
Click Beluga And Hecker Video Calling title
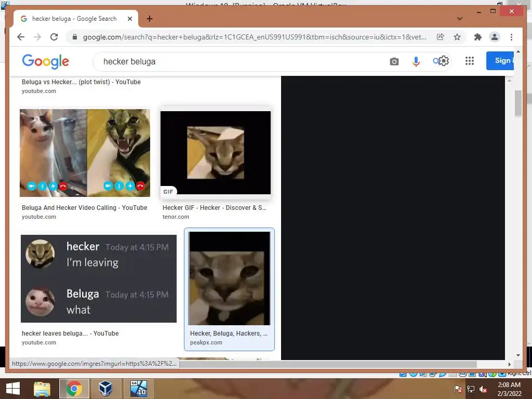tap(85, 208)
